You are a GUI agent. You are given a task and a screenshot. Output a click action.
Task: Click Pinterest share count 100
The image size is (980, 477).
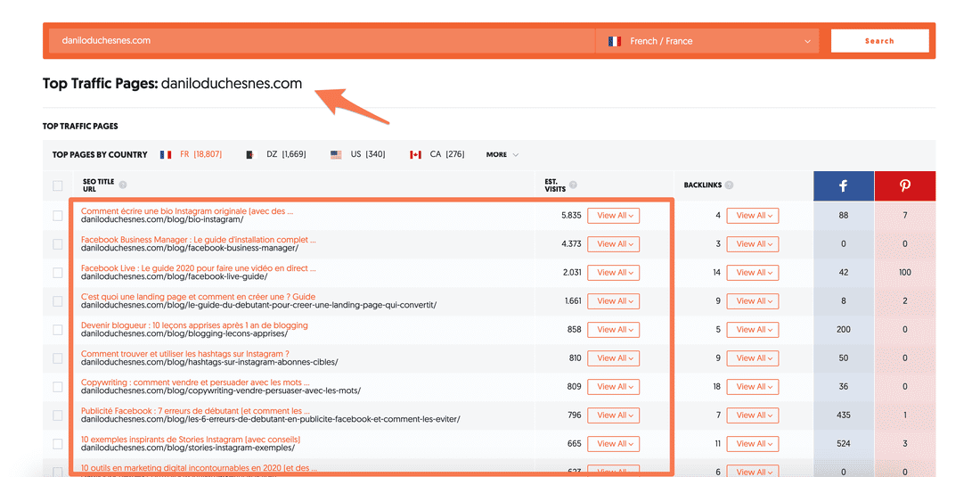coord(904,273)
